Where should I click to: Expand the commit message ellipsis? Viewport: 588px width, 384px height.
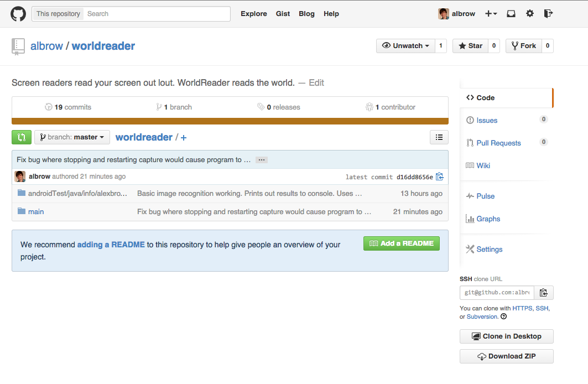[x=262, y=160]
